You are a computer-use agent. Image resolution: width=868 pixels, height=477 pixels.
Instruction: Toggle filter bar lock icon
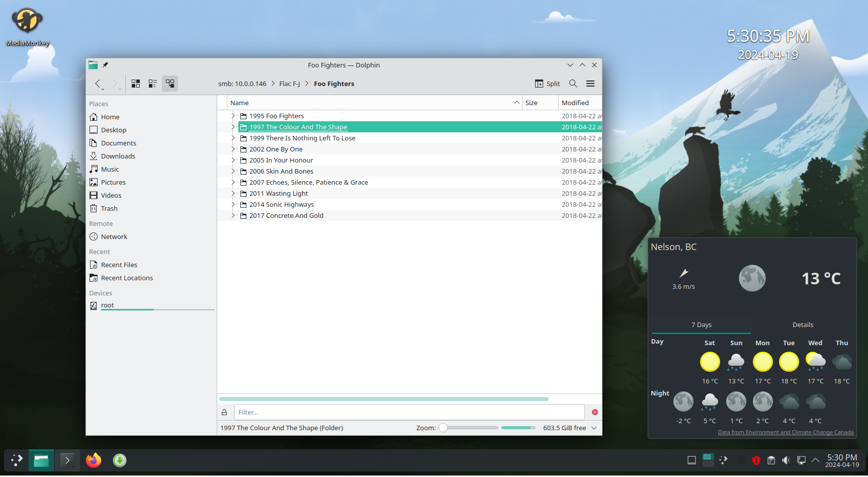(224, 412)
